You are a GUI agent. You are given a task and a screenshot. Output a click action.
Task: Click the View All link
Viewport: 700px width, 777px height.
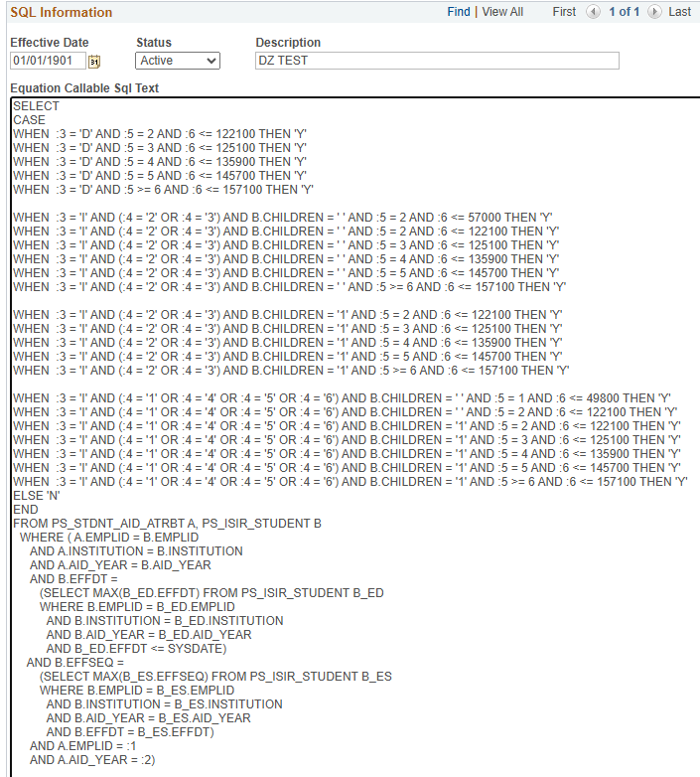click(502, 11)
